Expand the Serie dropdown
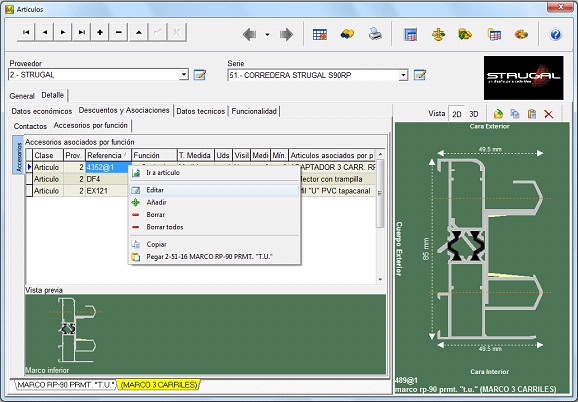Viewport: 578px width, 402px height. click(403, 76)
